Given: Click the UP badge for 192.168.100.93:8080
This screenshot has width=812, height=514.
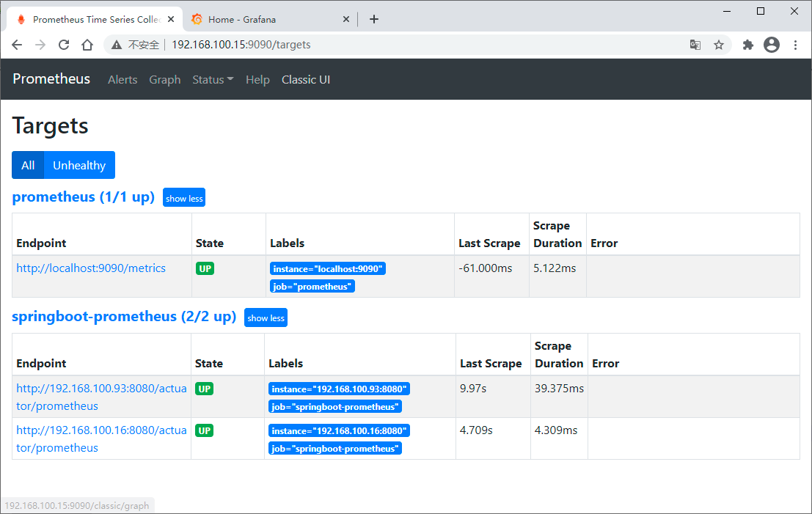Looking at the screenshot, I should tap(204, 389).
